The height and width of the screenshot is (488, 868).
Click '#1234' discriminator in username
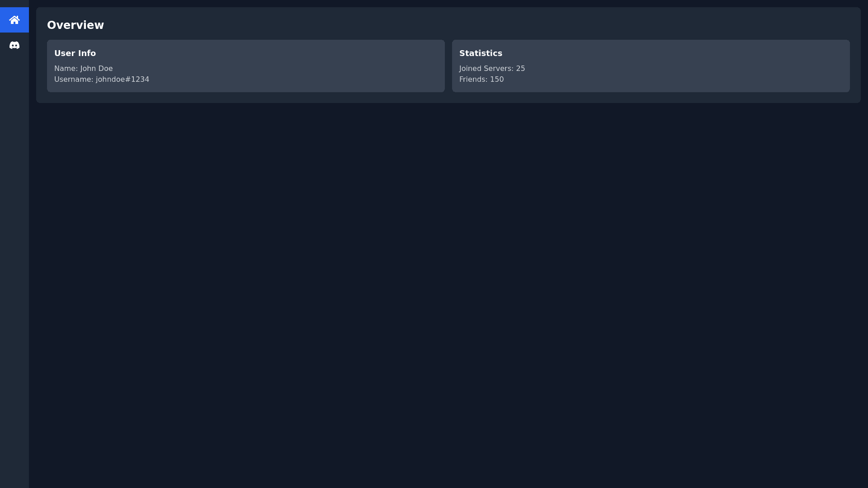(137, 80)
